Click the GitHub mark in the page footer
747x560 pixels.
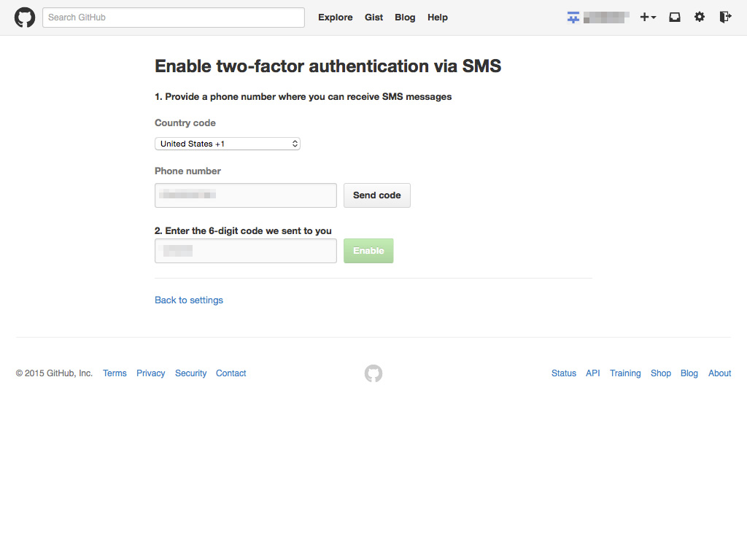click(373, 373)
